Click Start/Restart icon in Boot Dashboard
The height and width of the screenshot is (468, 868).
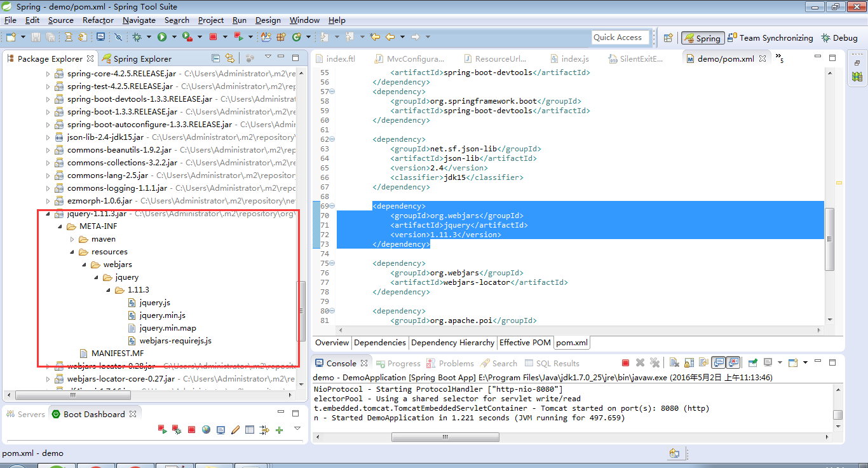click(163, 430)
